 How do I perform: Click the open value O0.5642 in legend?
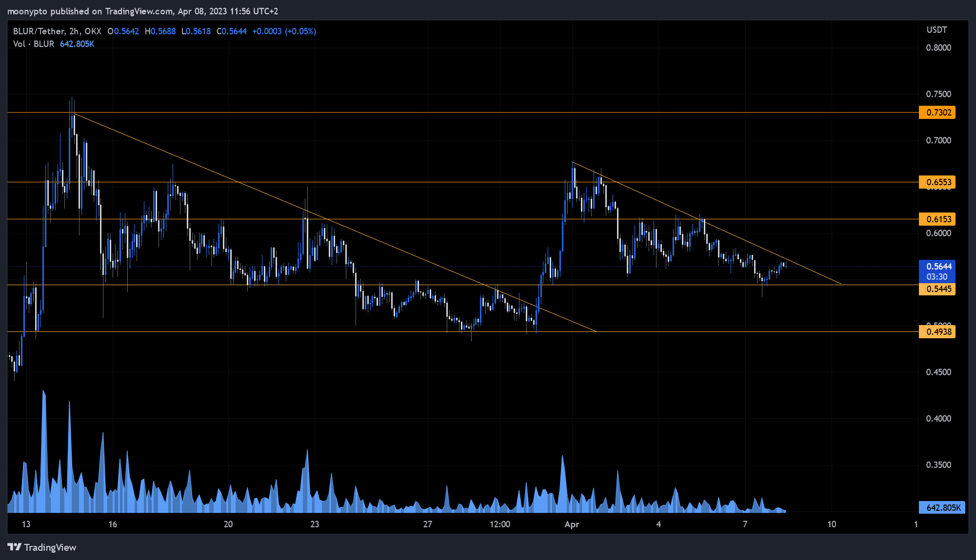click(123, 31)
